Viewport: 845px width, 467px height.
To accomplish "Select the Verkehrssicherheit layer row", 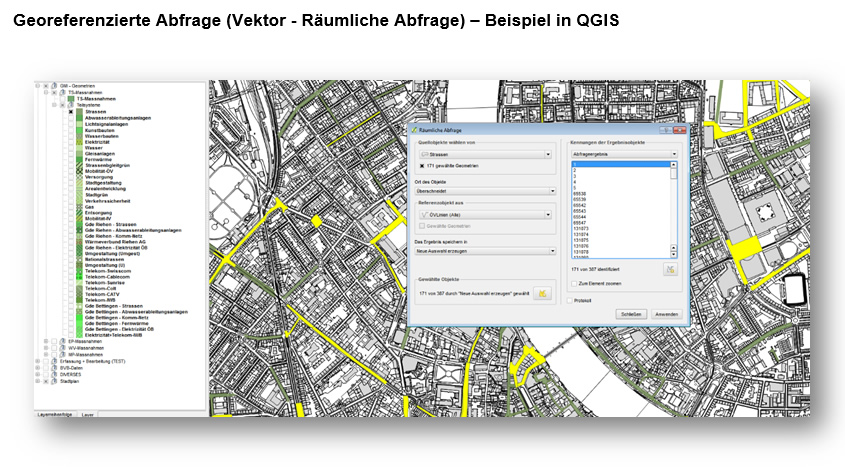I will [x=108, y=201].
